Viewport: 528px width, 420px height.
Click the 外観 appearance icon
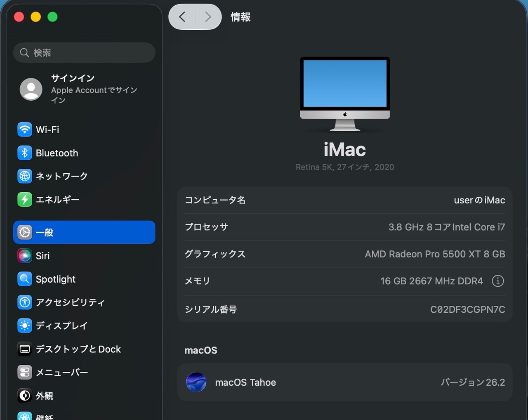click(x=25, y=396)
